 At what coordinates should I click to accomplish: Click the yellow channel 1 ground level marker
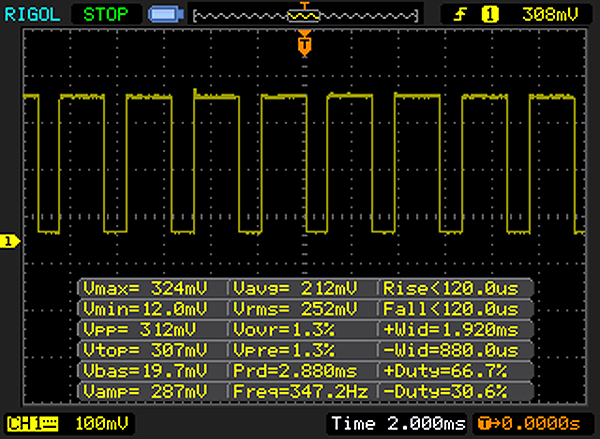pos(10,242)
